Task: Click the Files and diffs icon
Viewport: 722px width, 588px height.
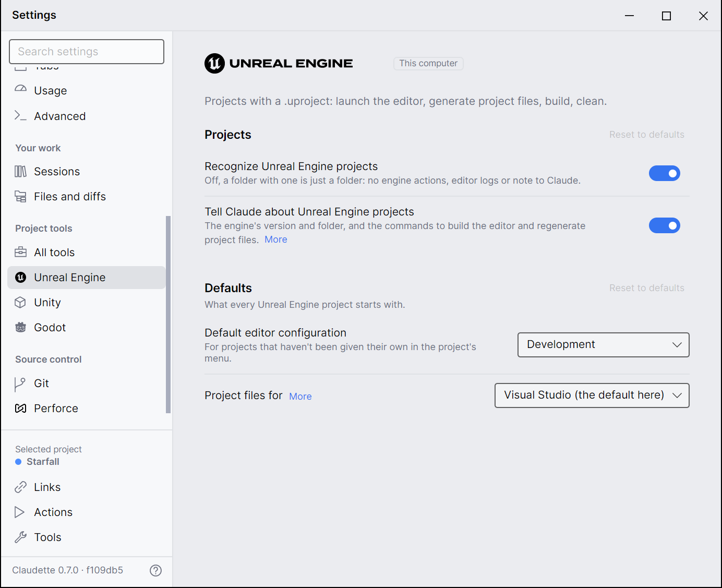Action: 20,196
